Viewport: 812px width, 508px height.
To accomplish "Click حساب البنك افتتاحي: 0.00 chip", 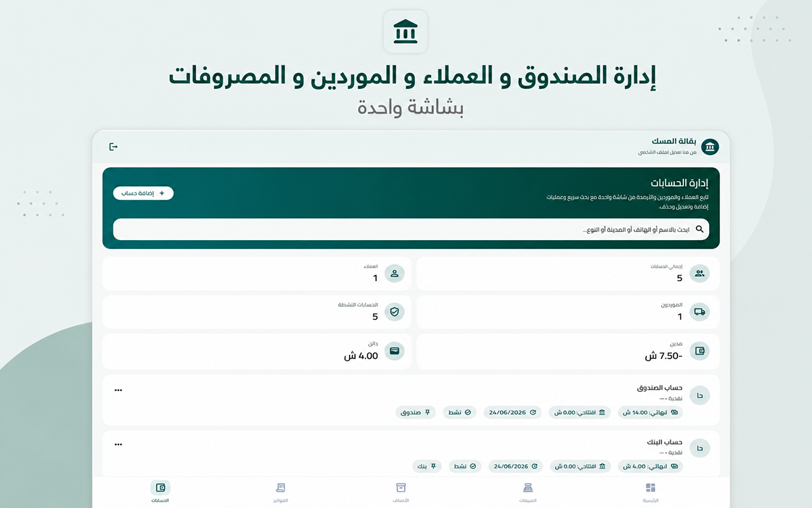I will point(580,466).
